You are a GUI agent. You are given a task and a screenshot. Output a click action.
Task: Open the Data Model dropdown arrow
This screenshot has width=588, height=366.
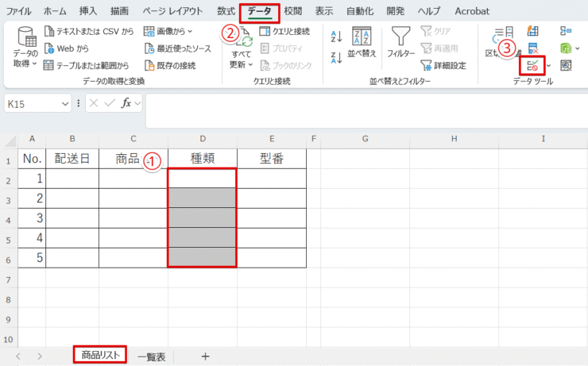pyautogui.click(x=578, y=48)
